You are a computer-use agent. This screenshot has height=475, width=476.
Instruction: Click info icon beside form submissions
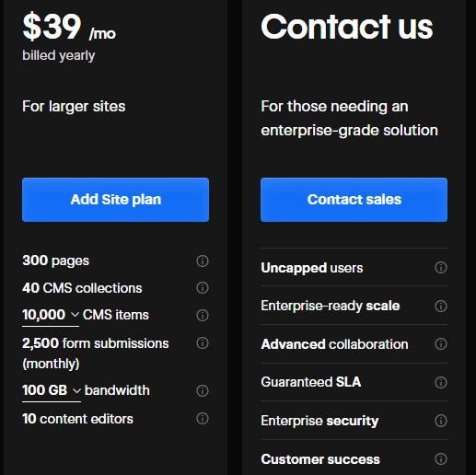(x=203, y=342)
